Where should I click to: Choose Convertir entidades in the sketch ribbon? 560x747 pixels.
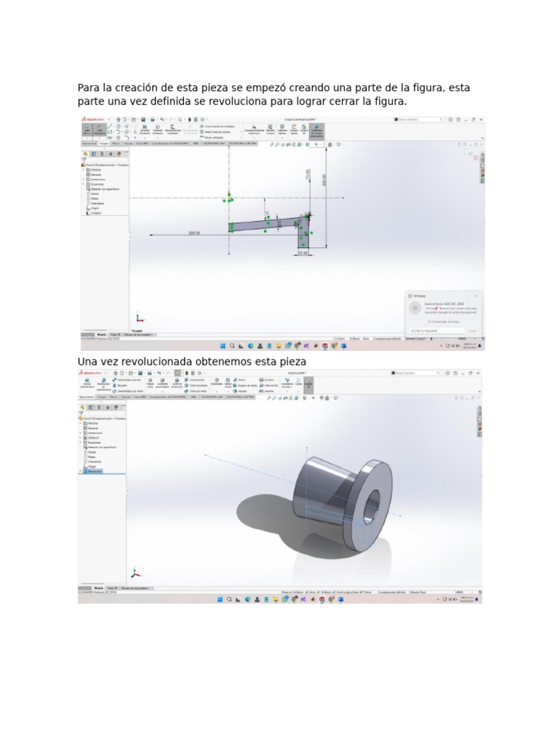157,128
